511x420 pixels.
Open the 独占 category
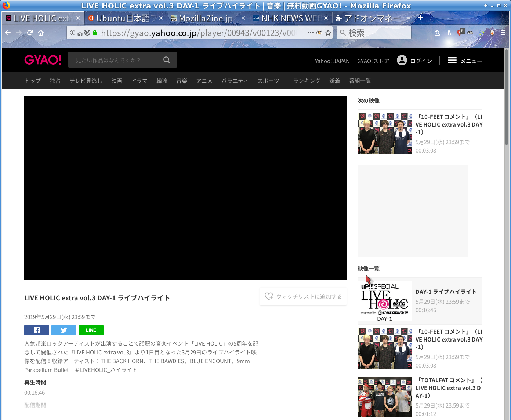[x=55, y=81]
